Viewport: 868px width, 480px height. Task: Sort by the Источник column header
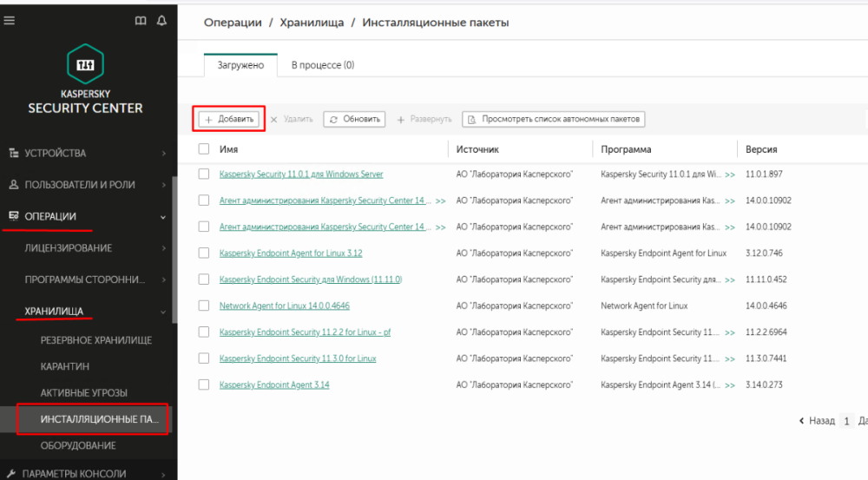coord(477,149)
